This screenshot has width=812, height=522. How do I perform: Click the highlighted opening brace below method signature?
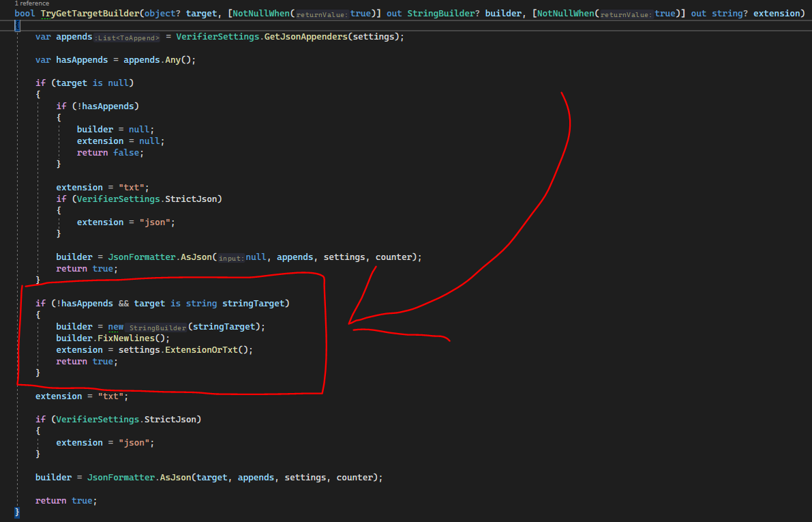tap(17, 25)
